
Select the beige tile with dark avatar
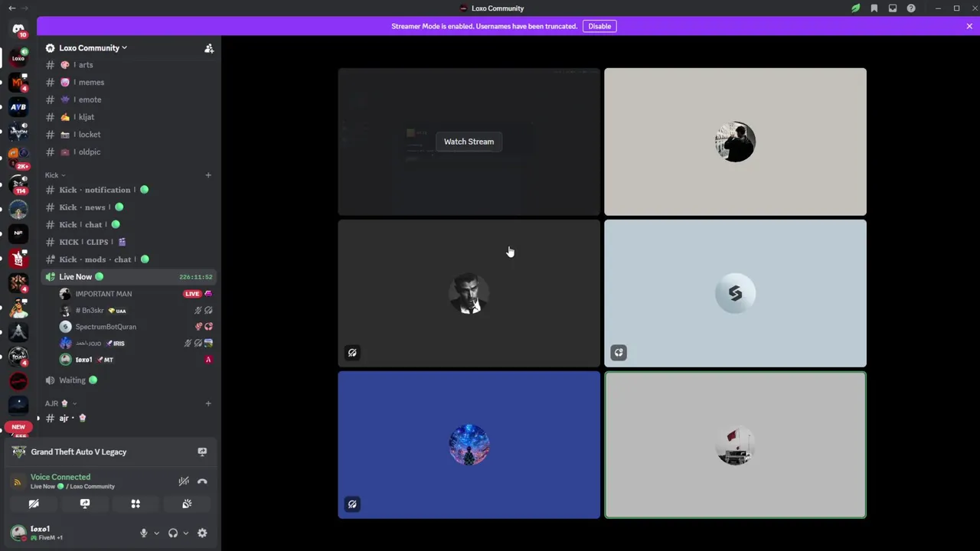pos(735,142)
